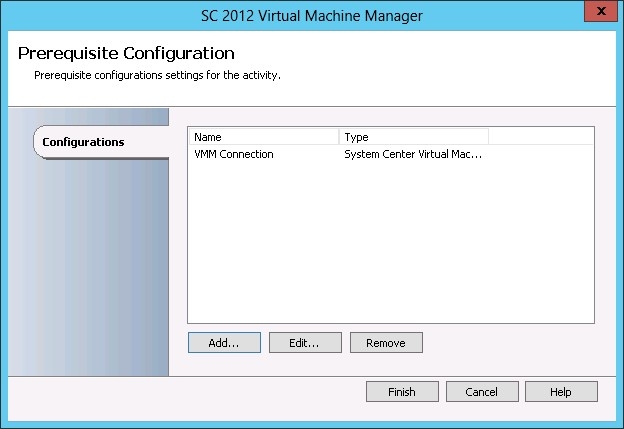
Task: Click Finish to complete configuration
Action: pyautogui.click(x=402, y=392)
